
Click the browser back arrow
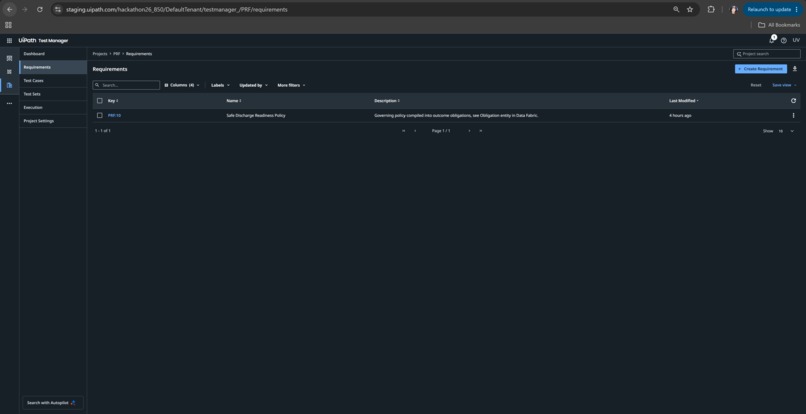click(x=10, y=9)
